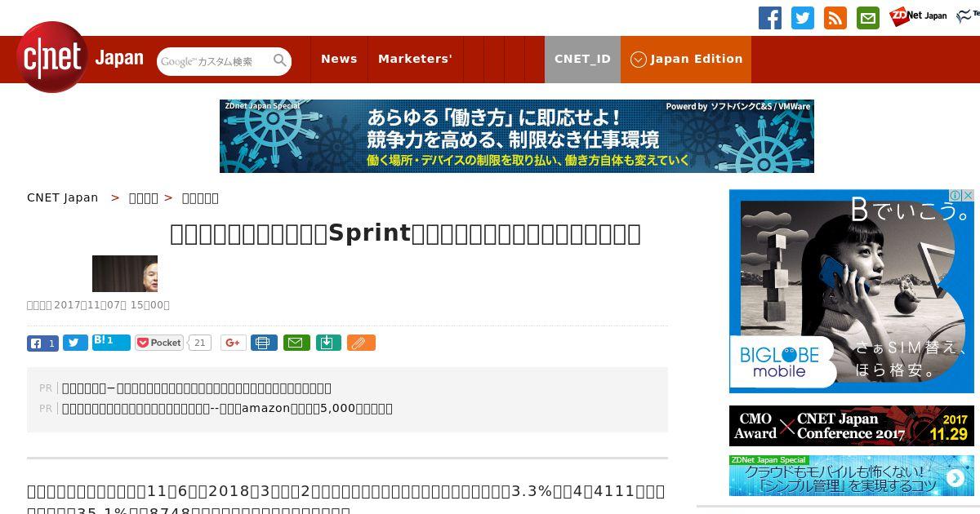
Task: Open the CNET Facebook page icon in header
Action: point(770,18)
